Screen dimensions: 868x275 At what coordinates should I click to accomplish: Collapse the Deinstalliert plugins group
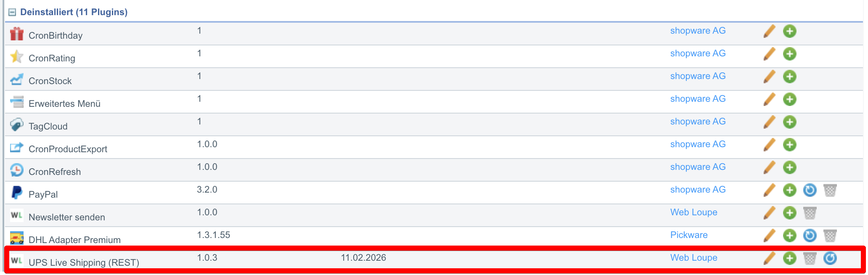click(12, 12)
